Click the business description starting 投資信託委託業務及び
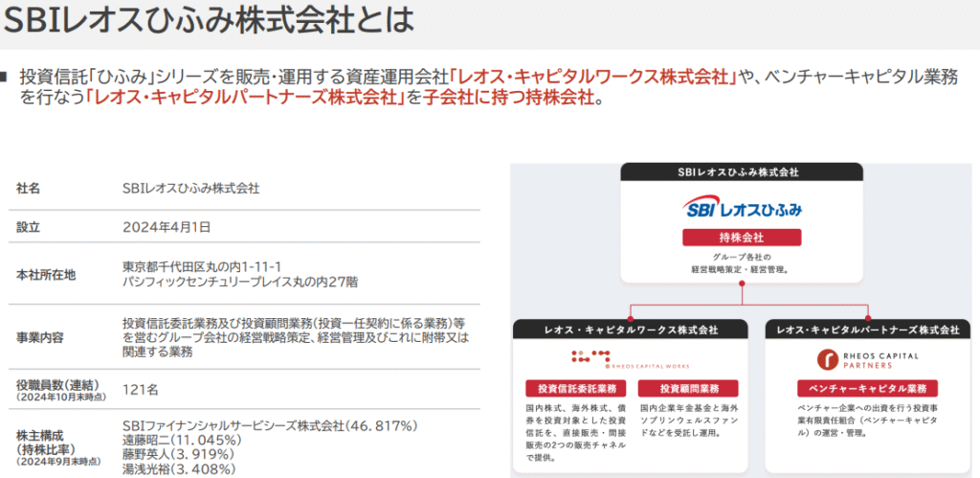This screenshot has height=478, width=980. [295, 338]
